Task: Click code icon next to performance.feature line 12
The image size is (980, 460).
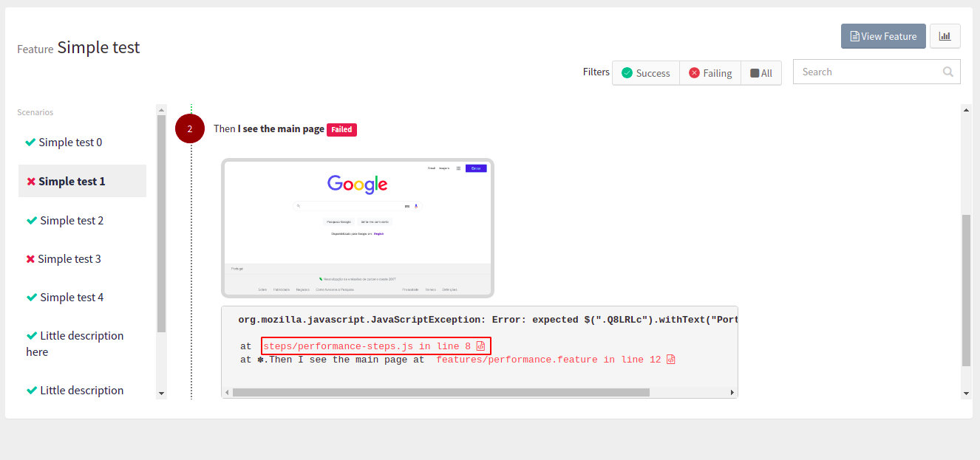Action: (x=671, y=360)
